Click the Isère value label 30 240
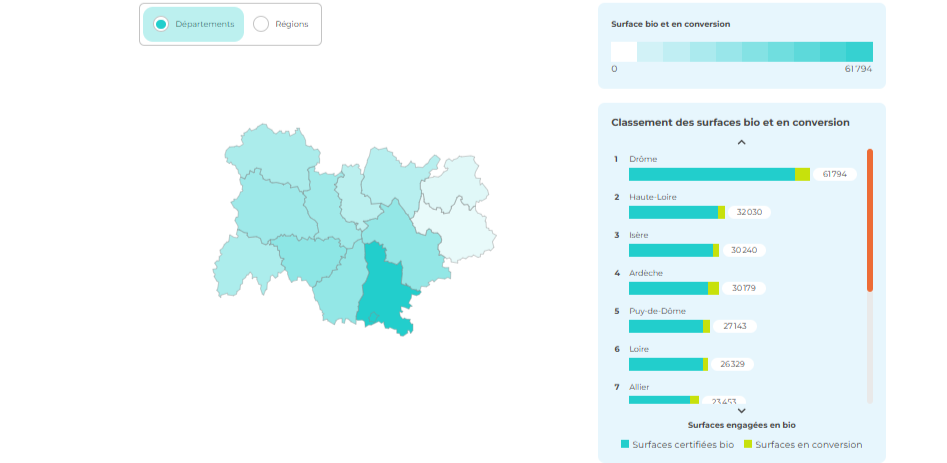947x463 pixels. point(744,251)
